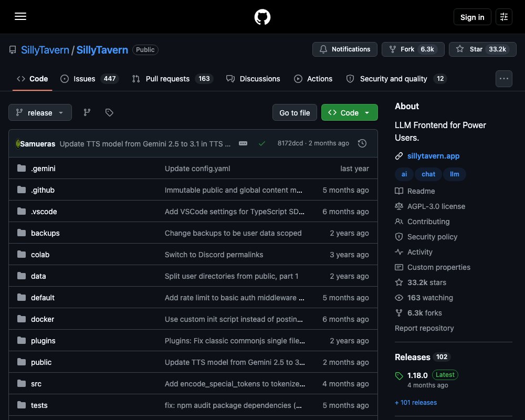Open commit 'Switch to Discord permalinks'
The image size is (525, 420).
[214, 255]
